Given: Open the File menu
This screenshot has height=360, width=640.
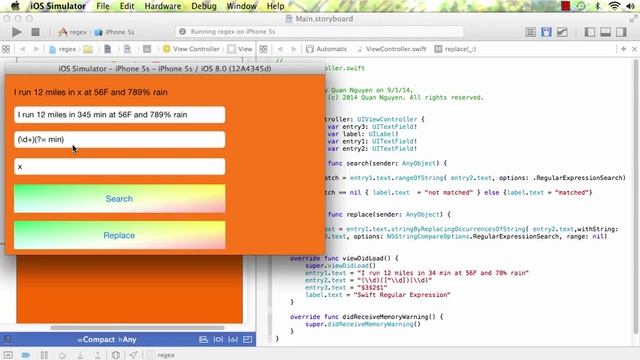Looking at the screenshot, I should (103, 6).
